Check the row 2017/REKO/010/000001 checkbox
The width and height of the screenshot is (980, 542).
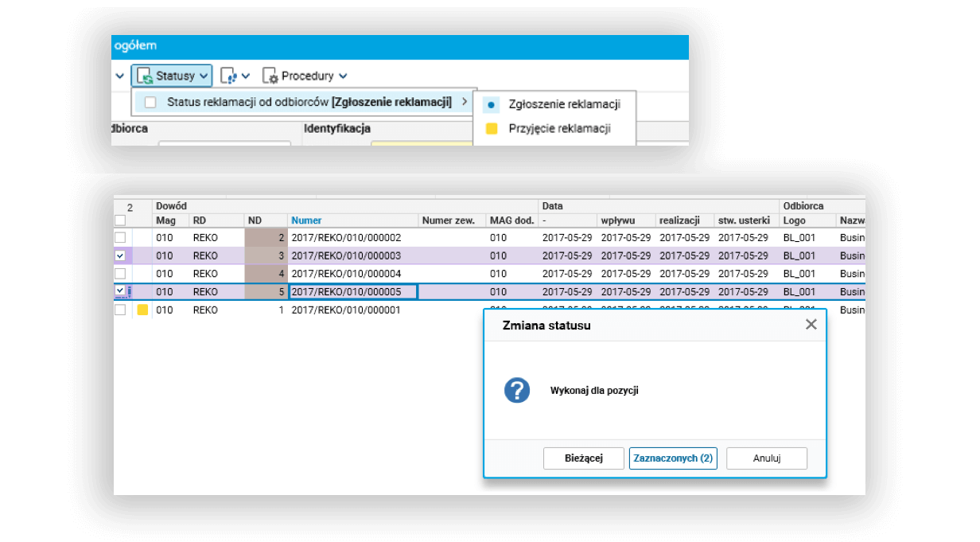(119, 310)
